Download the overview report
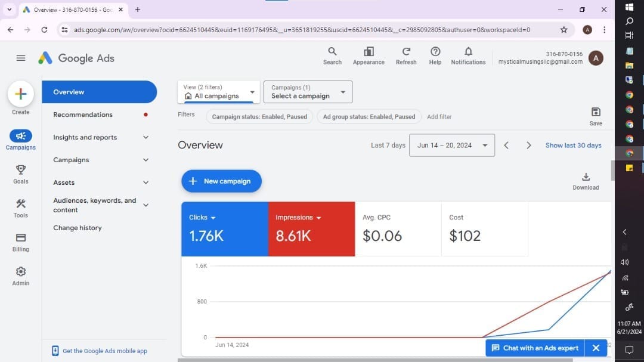Image resolution: width=644 pixels, height=362 pixels. coord(586,181)
